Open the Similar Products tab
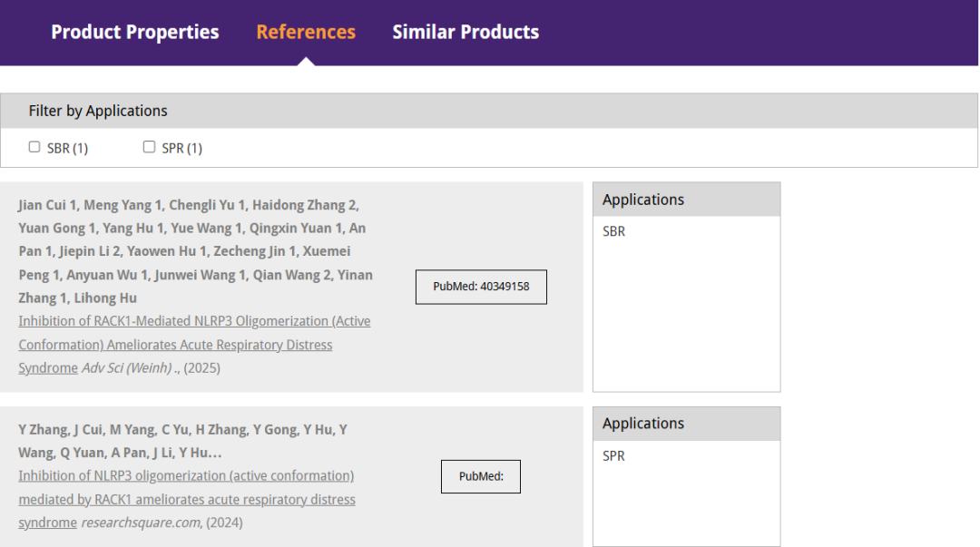Screen dimensions: 980x547 (x=465, y=33)
